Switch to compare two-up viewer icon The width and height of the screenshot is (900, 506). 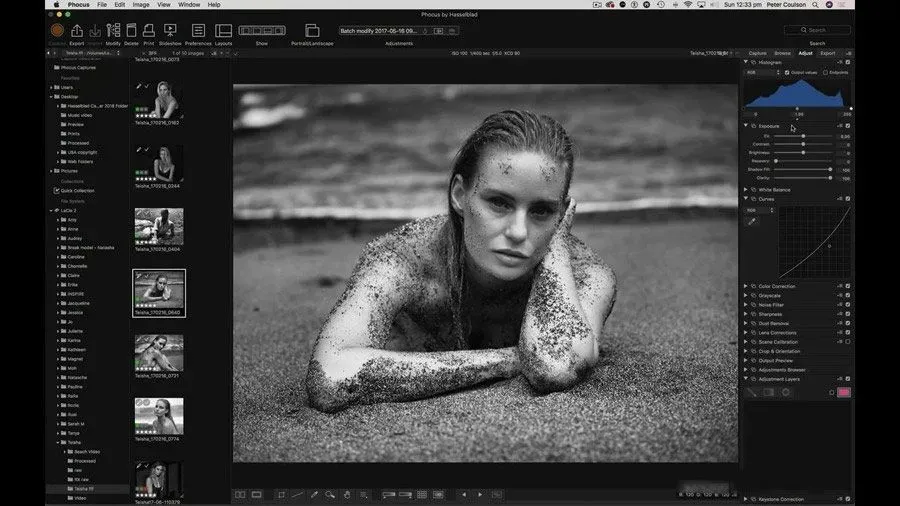pos(240,495)
